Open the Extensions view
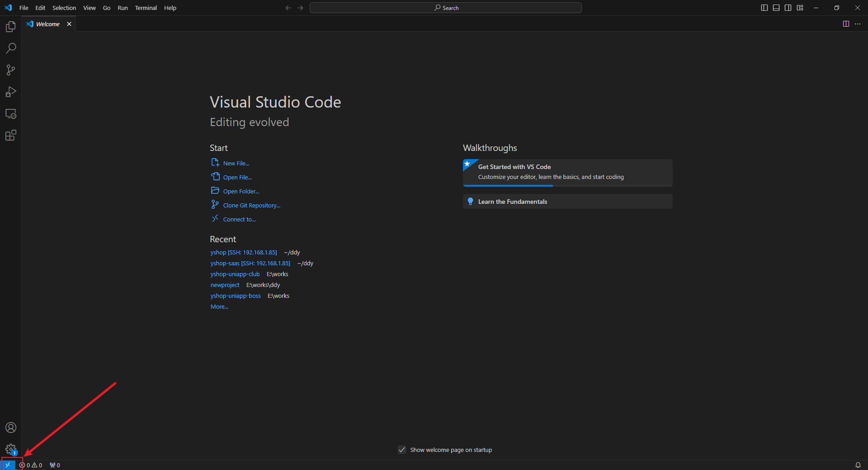 pos(11,135)
